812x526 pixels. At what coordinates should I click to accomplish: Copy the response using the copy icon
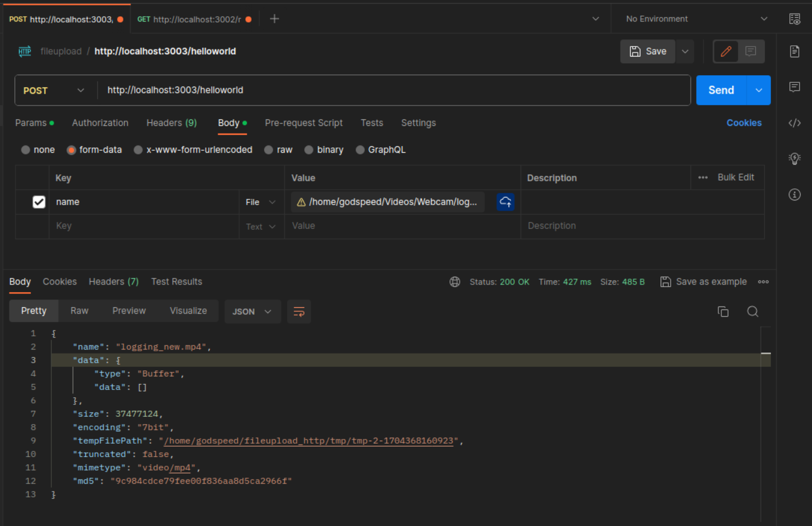[x=723, y=311]
